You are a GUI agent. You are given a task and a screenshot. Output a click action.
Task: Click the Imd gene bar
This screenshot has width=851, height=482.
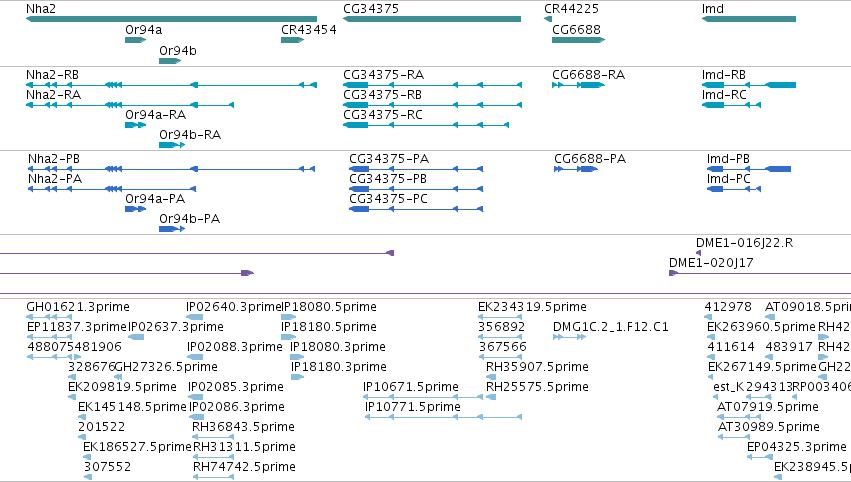click(x=749, y=19)
